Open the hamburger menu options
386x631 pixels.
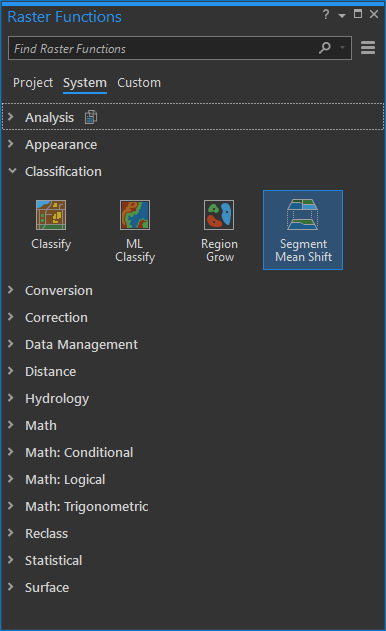point(368,48)
